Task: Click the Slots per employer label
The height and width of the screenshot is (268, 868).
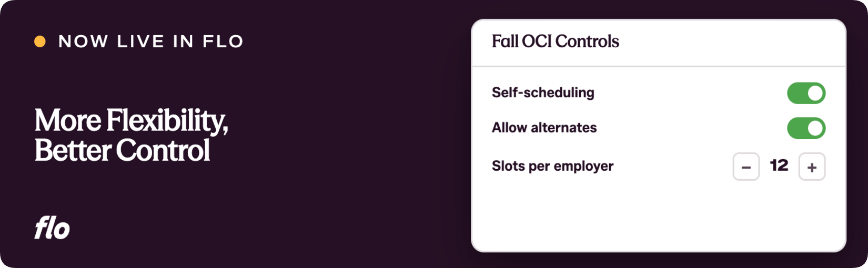Action: point(552,166)
